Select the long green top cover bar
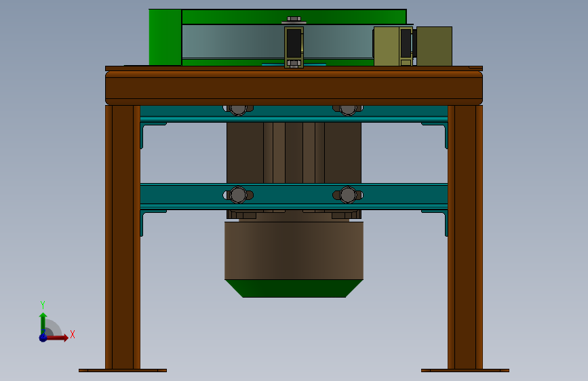The width and height of the screenshot is (588, 381). click(x=294, y=17)
